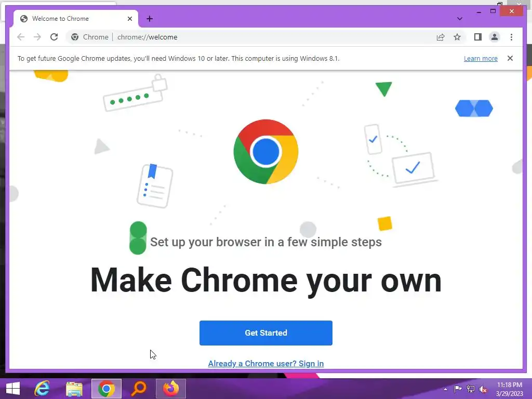This screenshot has width=532, height=399.
Task: Select the Welcome to Chrome tab
Action: point(76,19)
